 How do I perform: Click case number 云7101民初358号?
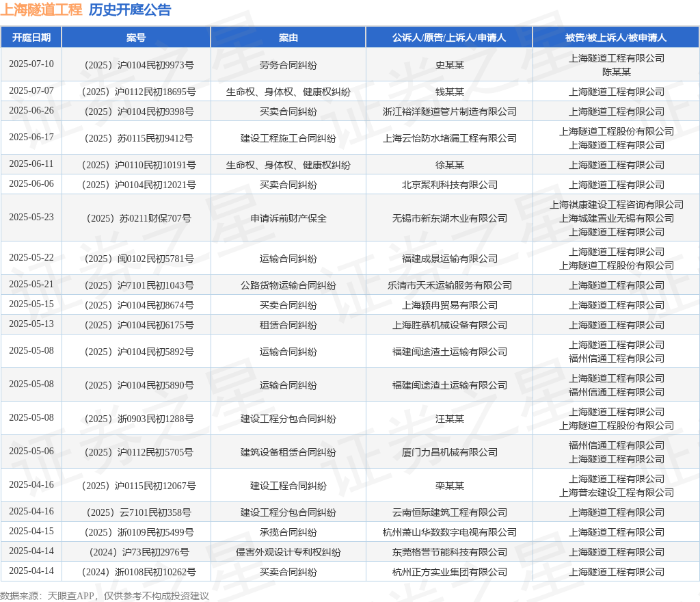click(x=139, y=512)
